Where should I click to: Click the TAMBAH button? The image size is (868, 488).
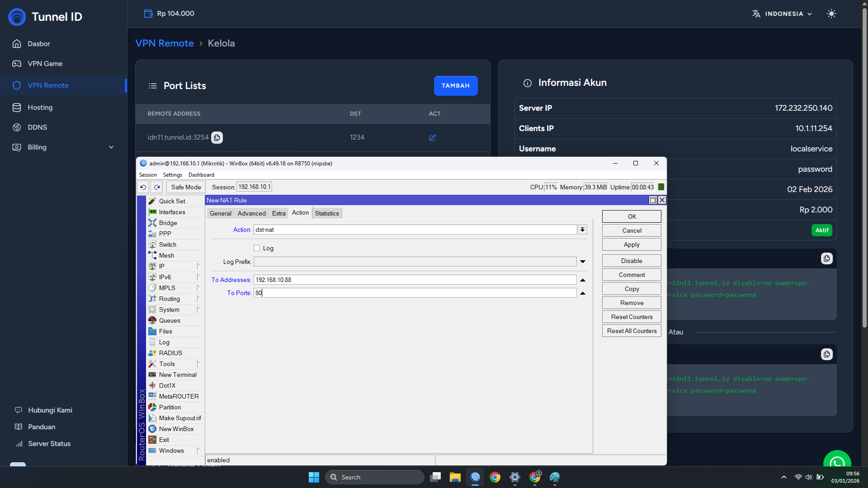(x=455, y=86)
